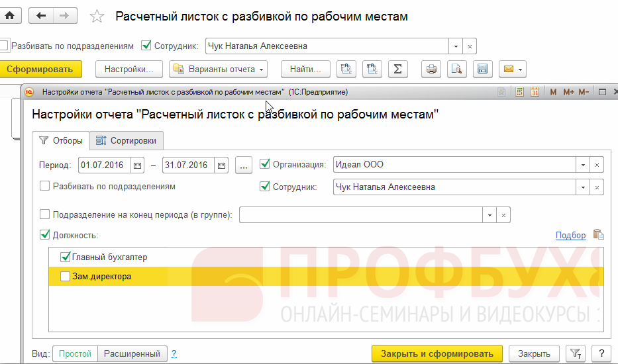Add report to favorites with star icon
The height and width of the screenshot is (364, 618).
(97, 17)
